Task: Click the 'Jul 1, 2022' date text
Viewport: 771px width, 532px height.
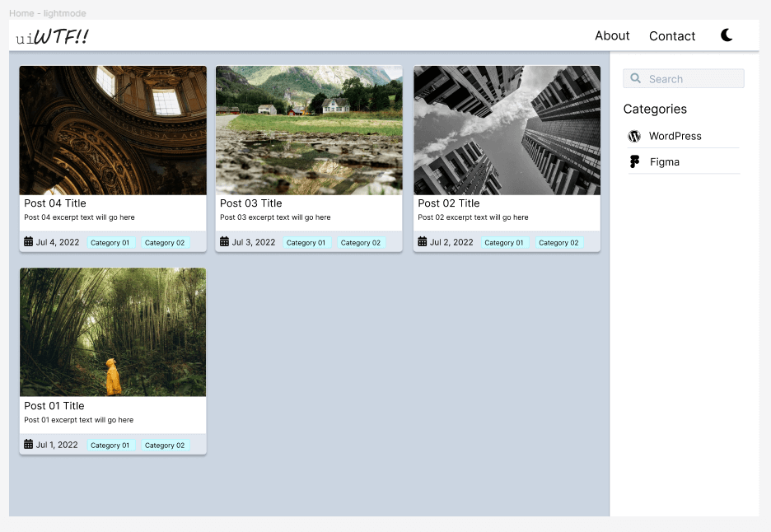Action: (x=57, y=445)
